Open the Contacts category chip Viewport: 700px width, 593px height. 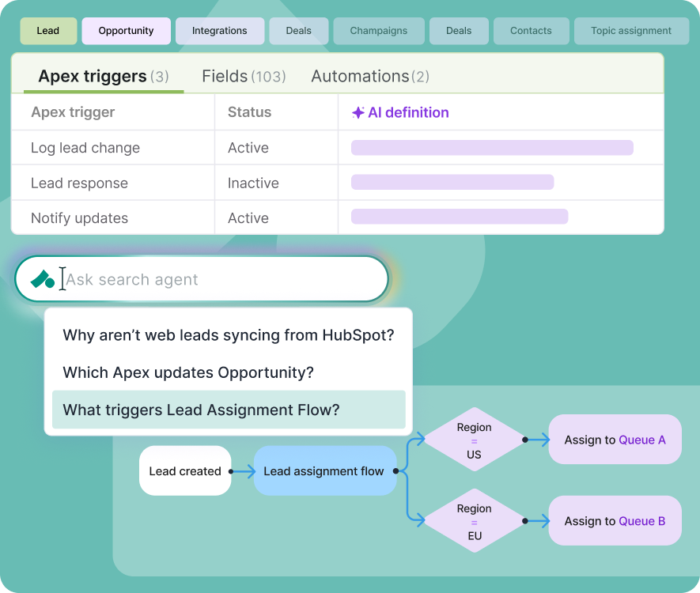[x=531, y=31]
